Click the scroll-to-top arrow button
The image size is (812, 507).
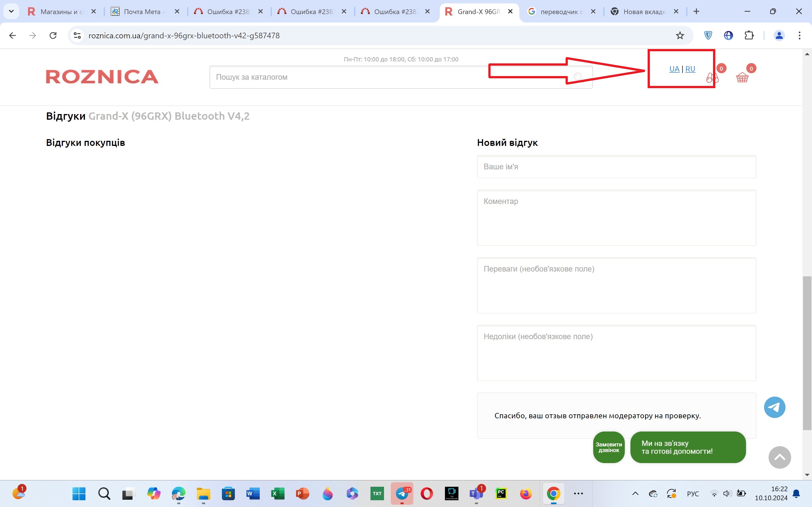coord(780,457)
